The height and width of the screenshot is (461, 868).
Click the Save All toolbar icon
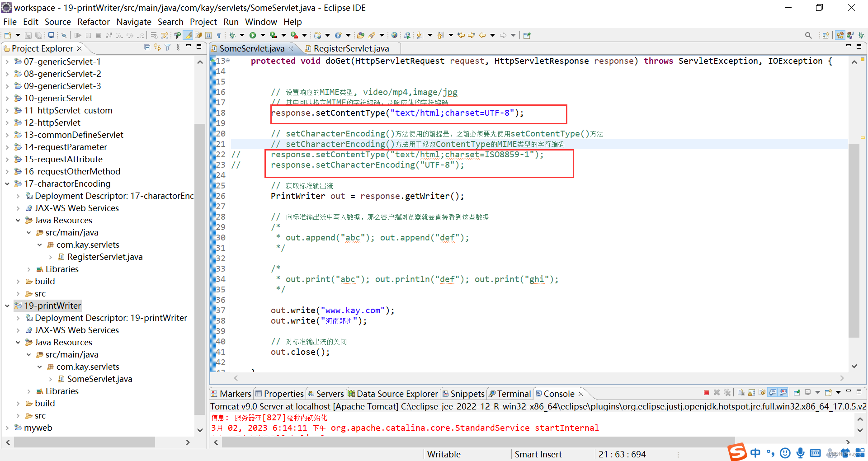[38, 35]
